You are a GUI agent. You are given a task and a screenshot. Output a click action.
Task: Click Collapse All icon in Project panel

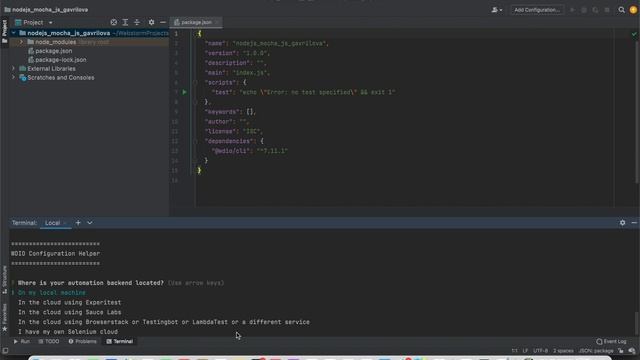point(137,22)
